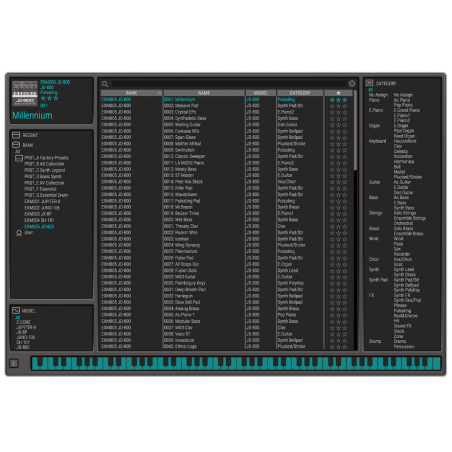This screenshot has width=452, height=452.
Task: Filter by the Harpsichord category
Action: [405, 141]
